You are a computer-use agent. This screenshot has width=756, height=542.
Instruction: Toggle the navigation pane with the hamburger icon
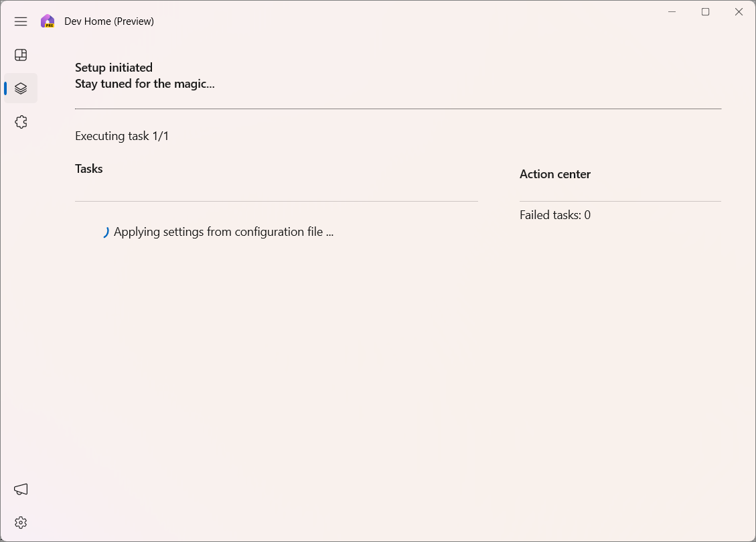point(20,21)
